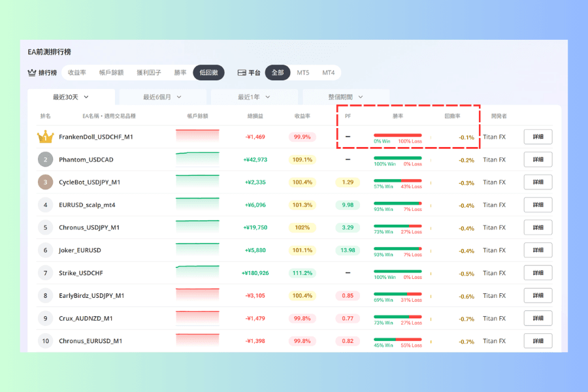Click the 109.1% return rate badge

point(302,159)
